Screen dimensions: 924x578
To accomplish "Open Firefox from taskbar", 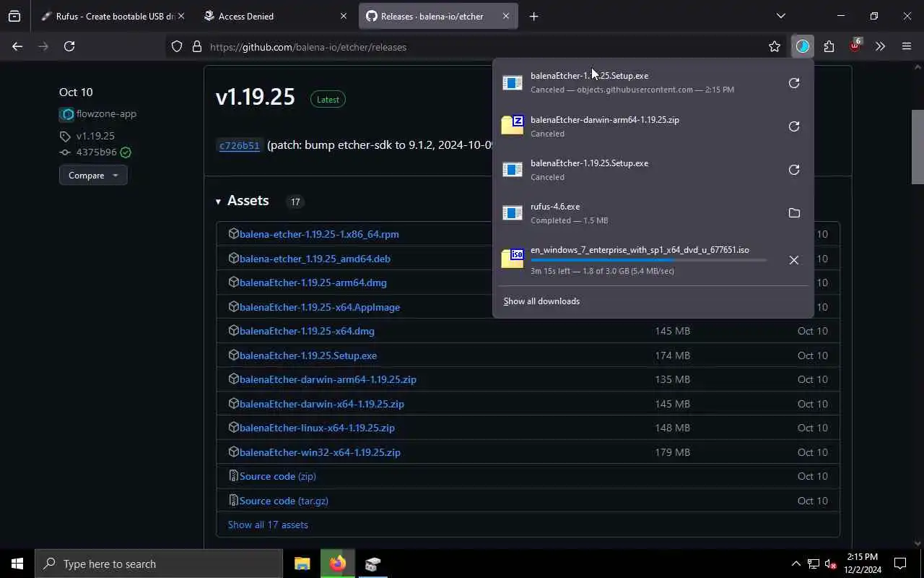I will [337, 564].
